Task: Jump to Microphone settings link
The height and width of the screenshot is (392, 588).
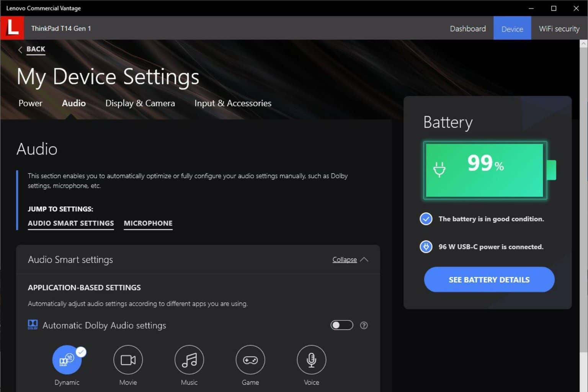Action: pos(148,223)
